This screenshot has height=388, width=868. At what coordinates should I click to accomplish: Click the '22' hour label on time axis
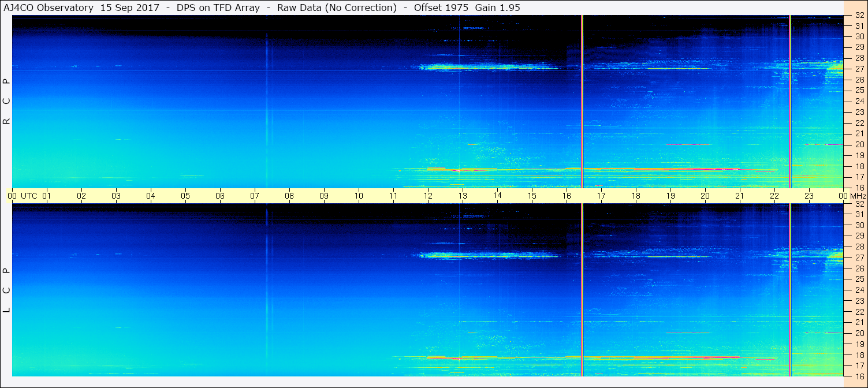click(774, 196)
